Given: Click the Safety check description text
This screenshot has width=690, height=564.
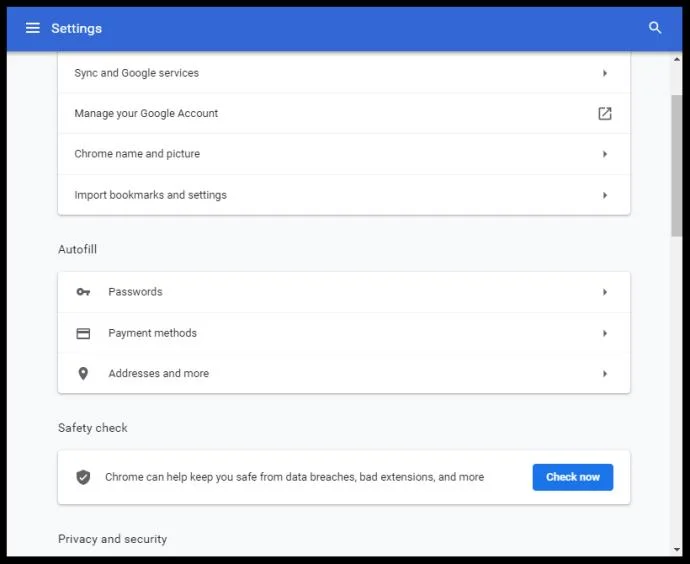Looking at the screenshot, I should [294, 477].
